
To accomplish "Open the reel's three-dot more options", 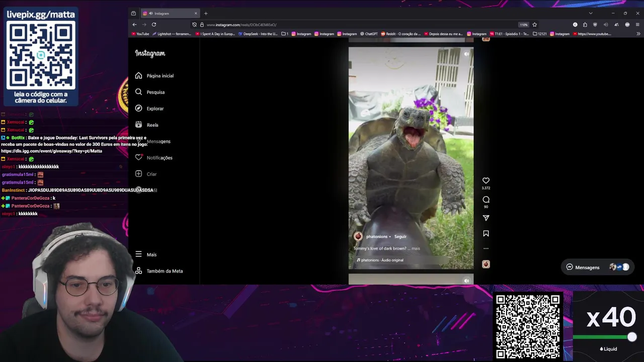I will coord(486,248).
